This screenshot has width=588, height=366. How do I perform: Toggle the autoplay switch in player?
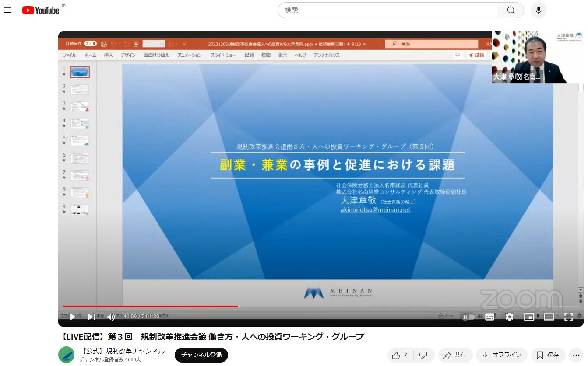tap(468, 317)
